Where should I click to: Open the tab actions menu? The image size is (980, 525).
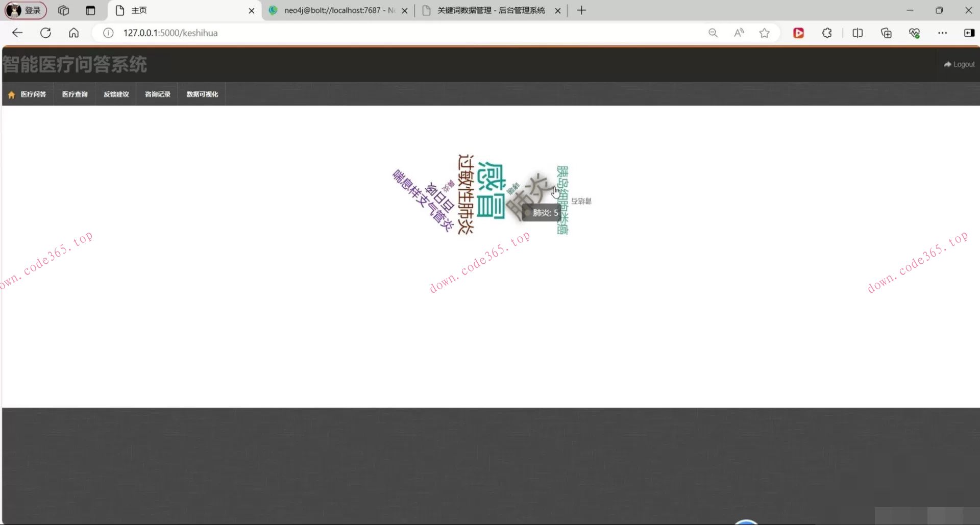(x=90, y=10)
